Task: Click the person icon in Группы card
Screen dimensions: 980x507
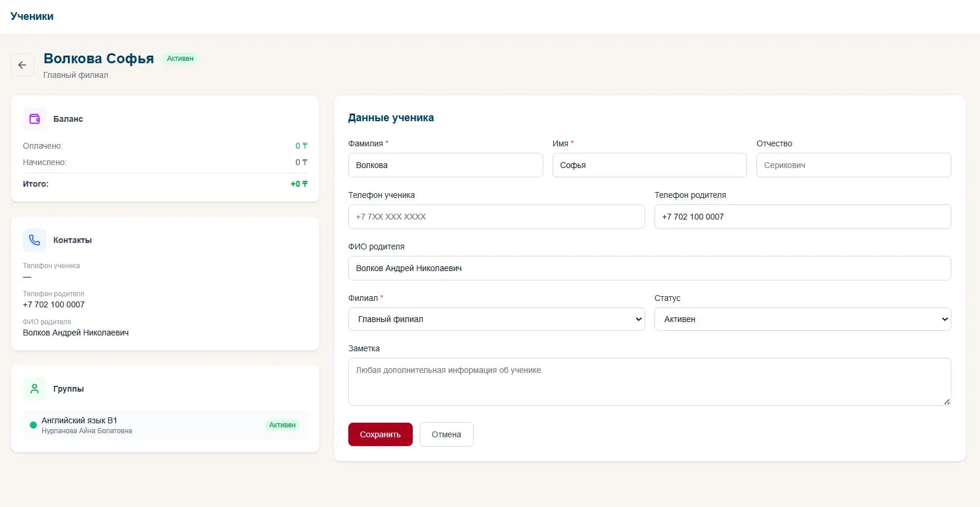Action: click(x=35, y=389)
